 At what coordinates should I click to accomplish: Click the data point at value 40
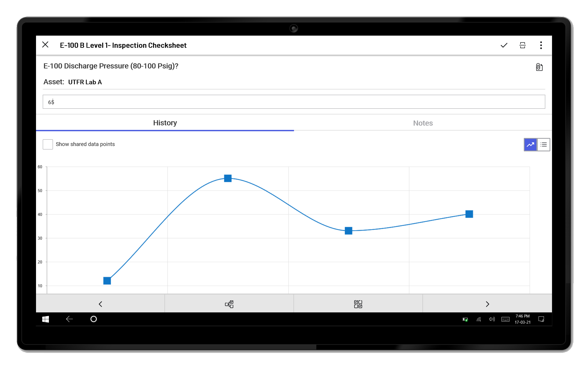click(469, 214)
